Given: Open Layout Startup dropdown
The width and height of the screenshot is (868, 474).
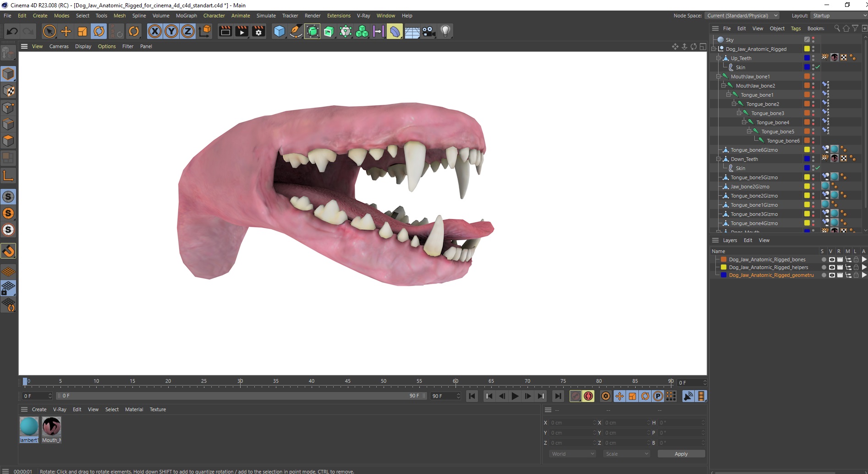Looking at the screenshot, I should 839,16.
